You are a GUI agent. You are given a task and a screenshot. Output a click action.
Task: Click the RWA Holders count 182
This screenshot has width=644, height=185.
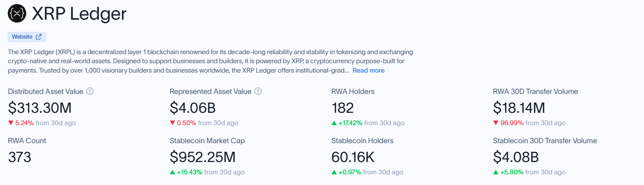(343, 108)
